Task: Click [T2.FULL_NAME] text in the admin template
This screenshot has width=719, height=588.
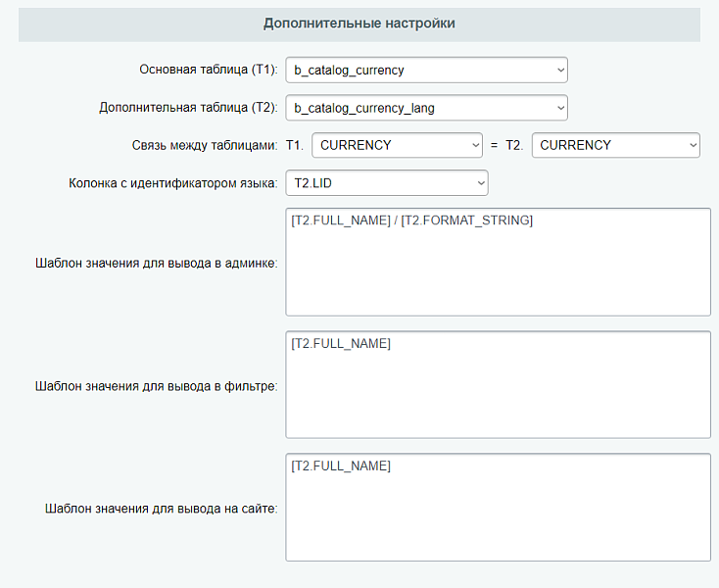Action: tap(341, 220)
